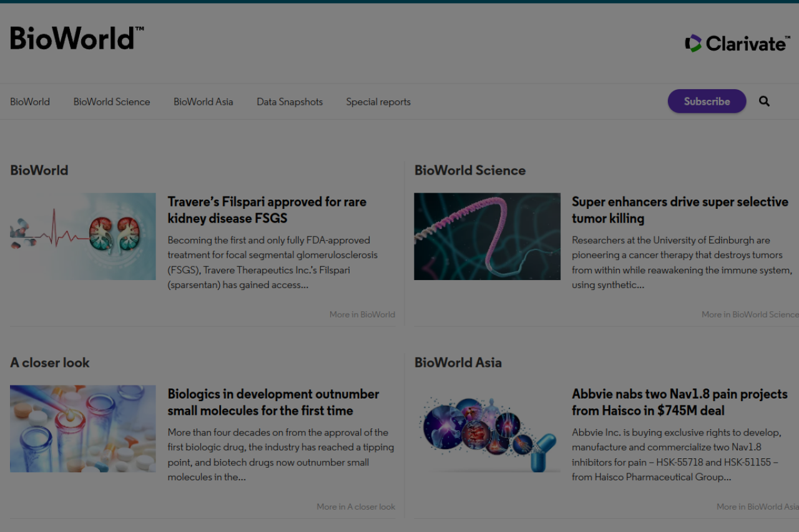Open the BioWorld Asia navigation item
Screen dimensions: 799x532
[x=203, y=102]
